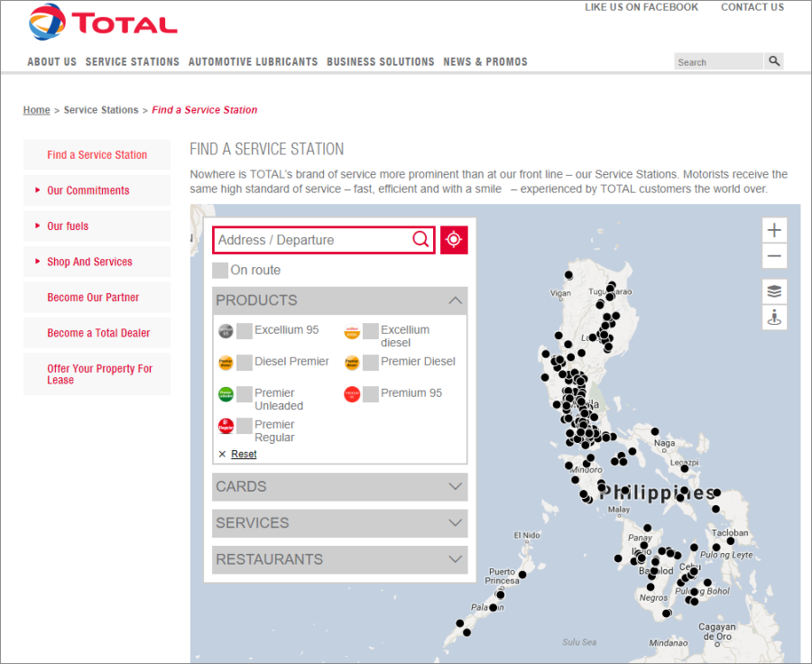Image resolution: width=812 pixels, height=664 pixels.
Task: Click the Total logo
Action: (x=103, y=23)
